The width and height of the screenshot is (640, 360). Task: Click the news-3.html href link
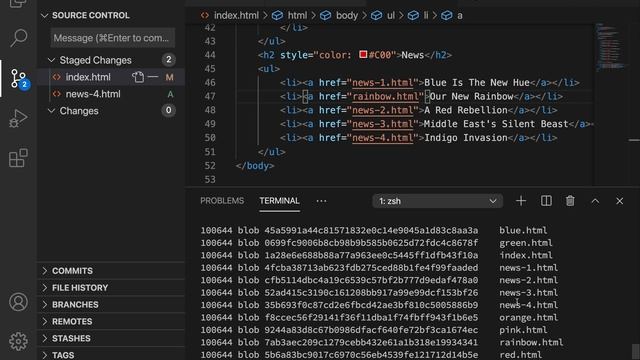coord(382,124)
